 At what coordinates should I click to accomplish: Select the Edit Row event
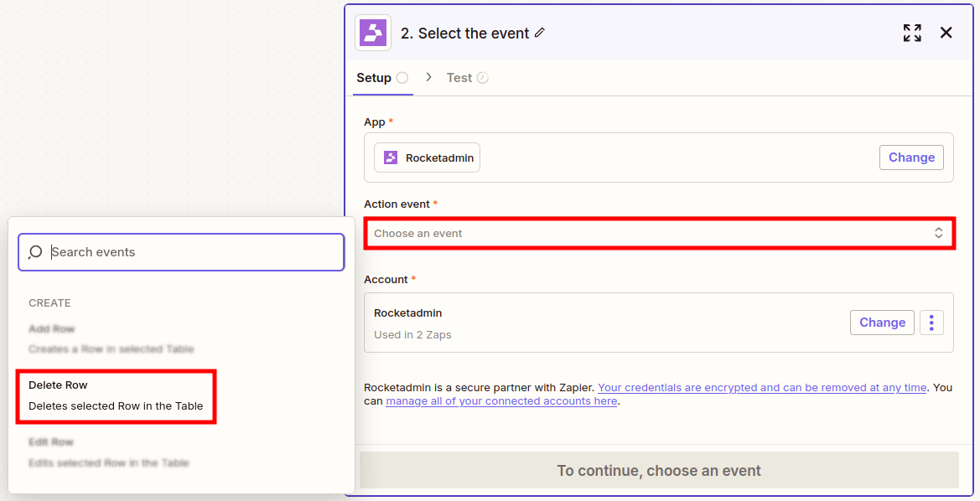coord(109,452)
